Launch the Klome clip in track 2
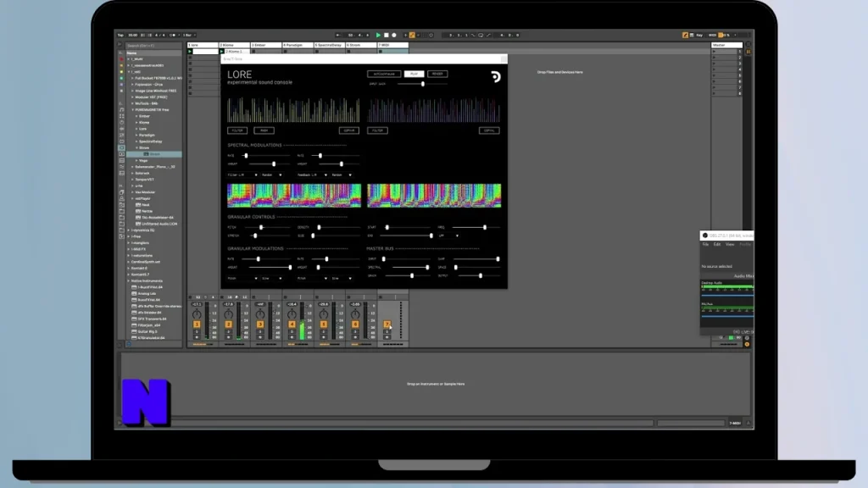This screenshot has height=488, width=868. point(222,52)
